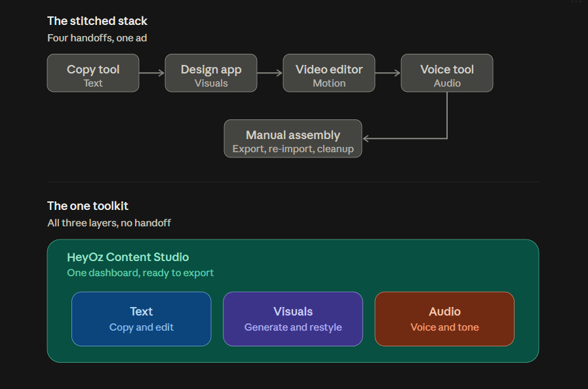
Task: Select the Design app box
Action: (x=211, y=73)
